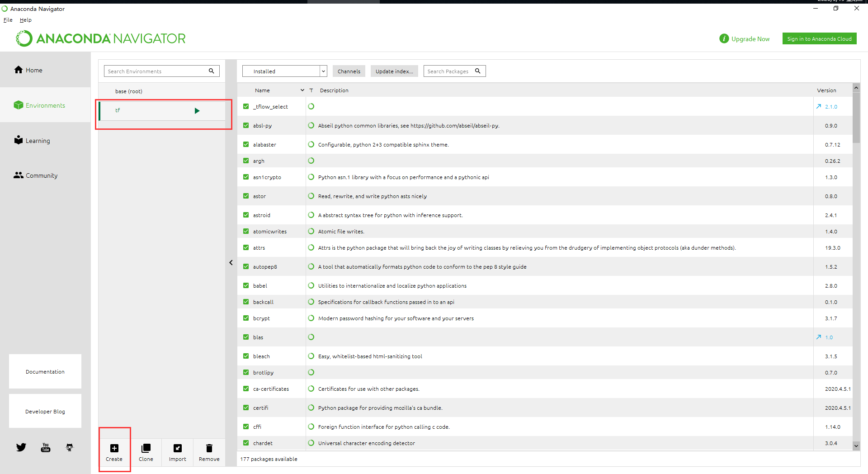Click the Anaconda Navigator logo
The width and height of the screenshot is (868, 474).
click(100, 38)
